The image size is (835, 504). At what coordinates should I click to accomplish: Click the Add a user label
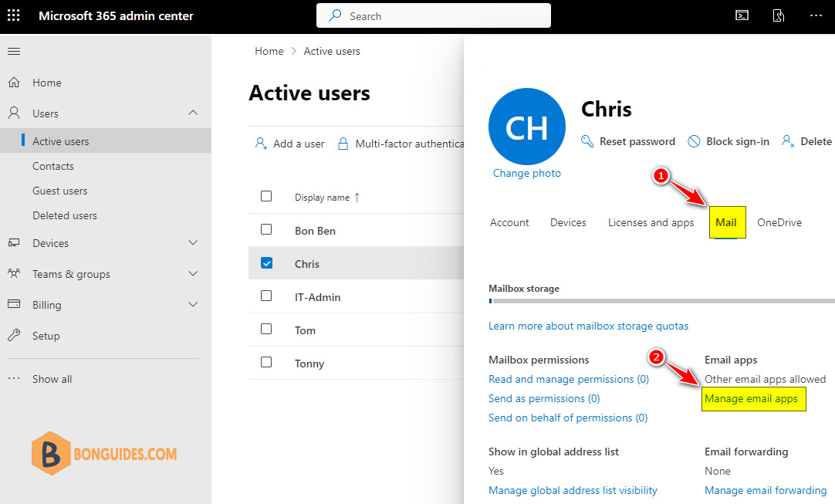click(299, 144)
